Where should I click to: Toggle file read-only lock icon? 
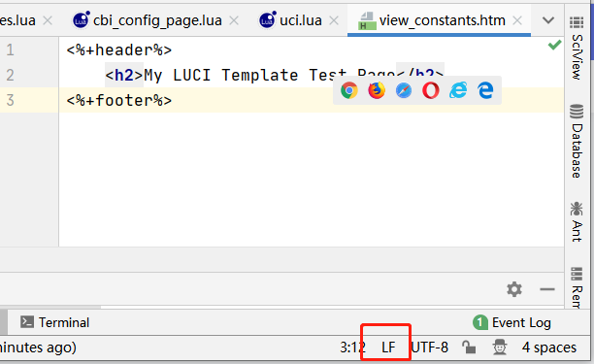point(469,347)
